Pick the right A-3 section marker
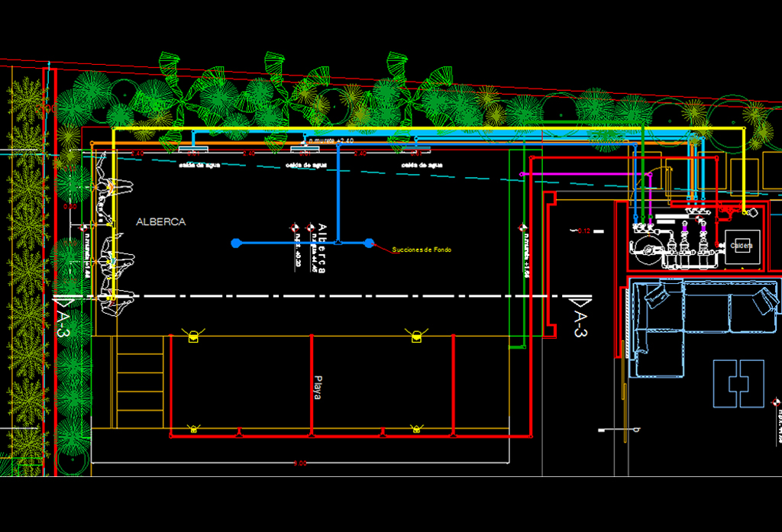 pyautogui.click(x=580, y=318)
